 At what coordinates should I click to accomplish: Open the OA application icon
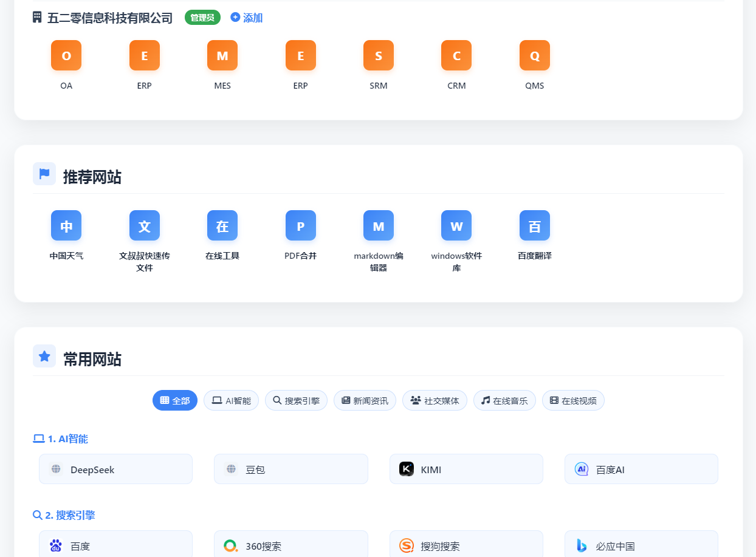66,56
